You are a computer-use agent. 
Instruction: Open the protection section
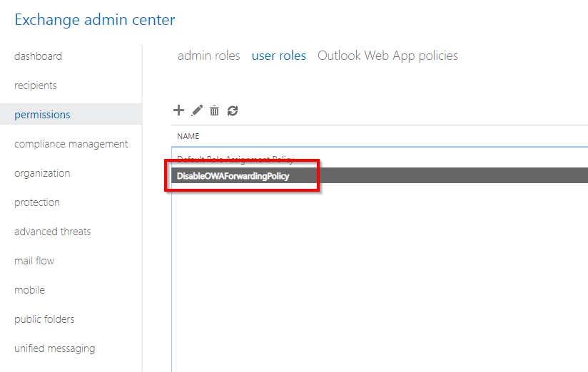[x=37, y=202]
